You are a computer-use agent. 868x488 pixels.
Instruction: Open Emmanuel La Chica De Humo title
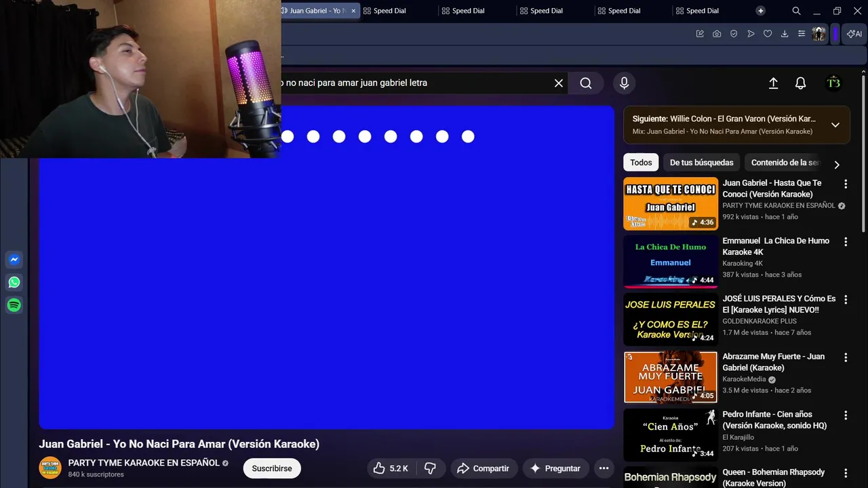[776, 246]
